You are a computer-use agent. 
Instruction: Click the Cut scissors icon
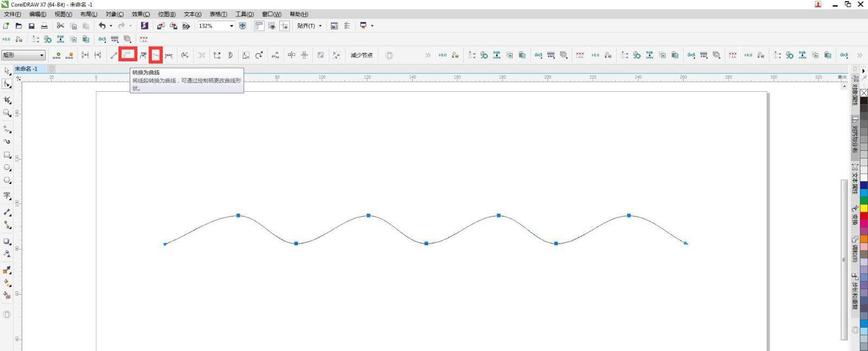[60, 25]
